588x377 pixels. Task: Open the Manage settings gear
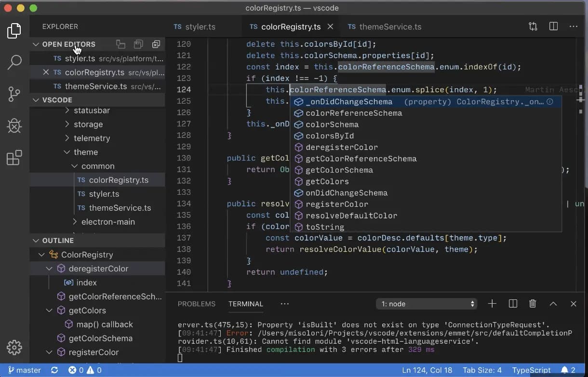[x=14, y=347]
